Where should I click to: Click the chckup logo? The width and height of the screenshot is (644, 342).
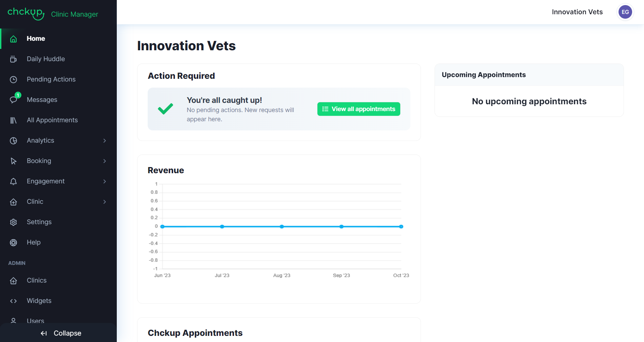click(26, 13)
